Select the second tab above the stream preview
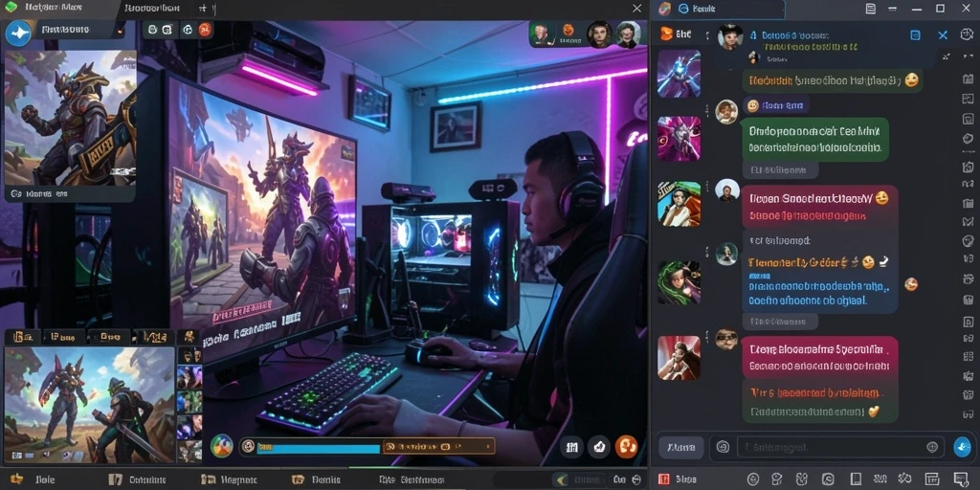 64,337
